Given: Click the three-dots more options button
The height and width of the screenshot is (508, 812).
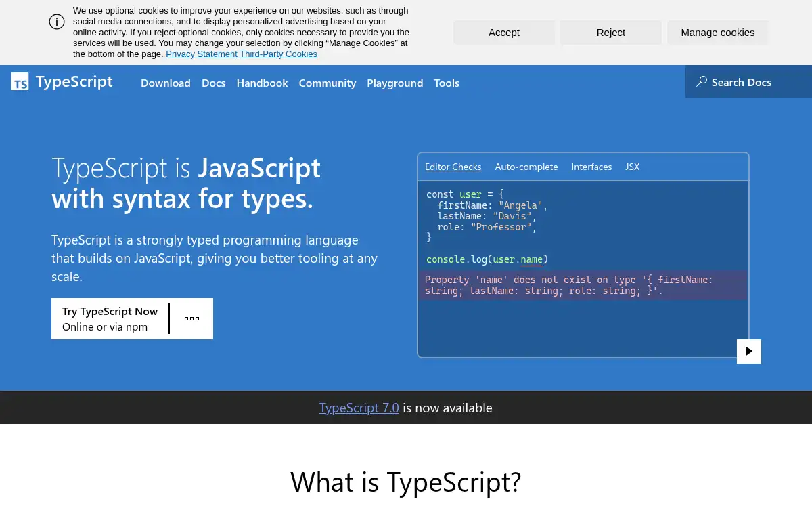Looking at the screenshot, I should (191, 318).
